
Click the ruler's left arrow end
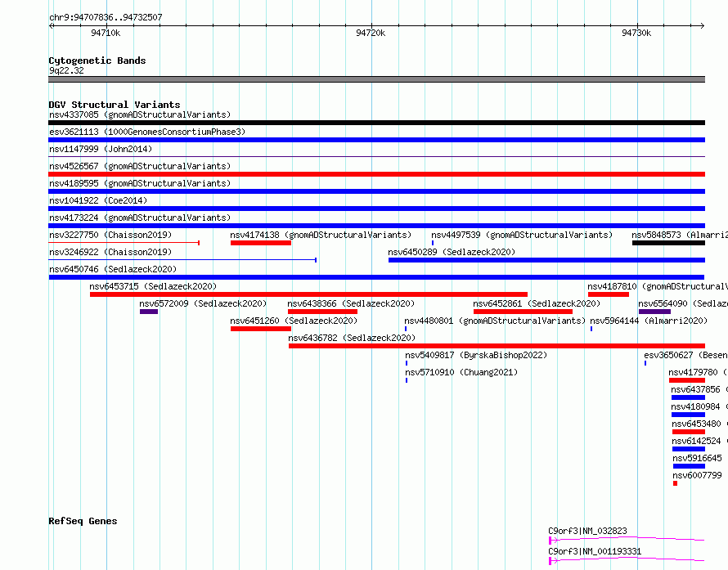51,25
